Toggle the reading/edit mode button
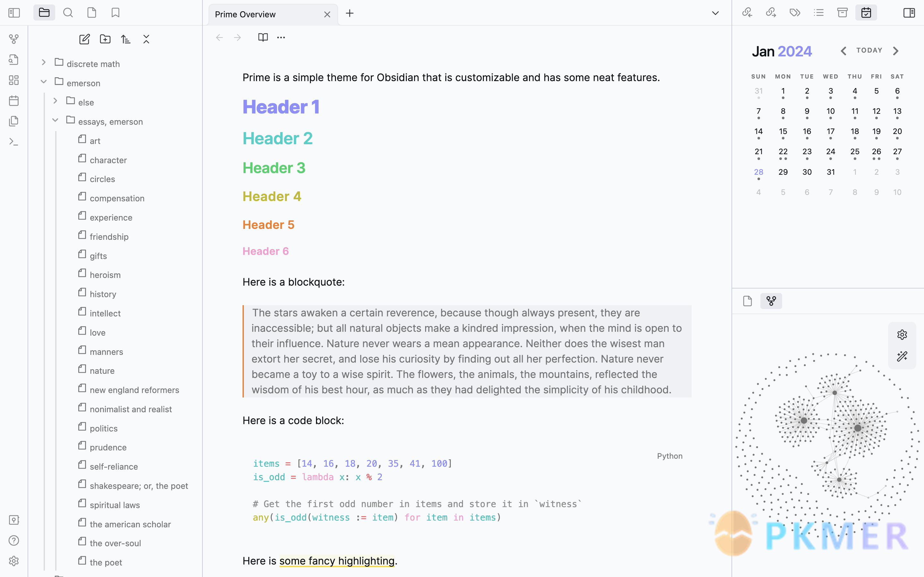 (263, 37)
